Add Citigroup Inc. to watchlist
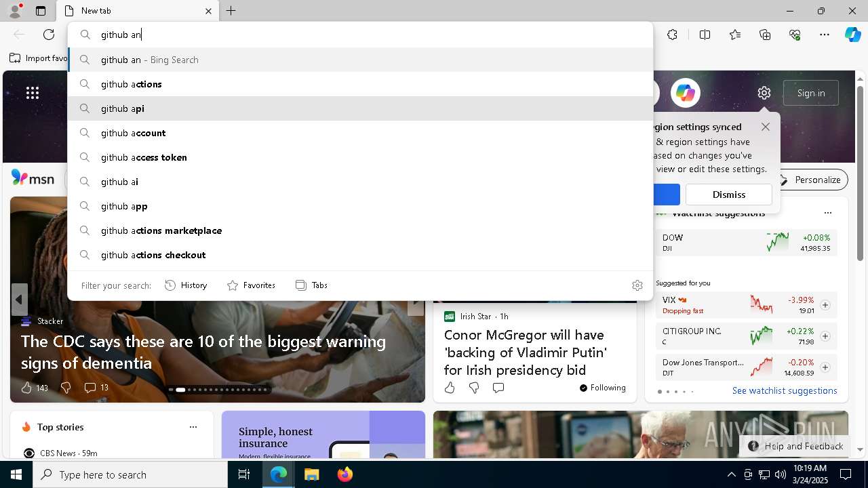The height and width of the screenshot is (488, 868). [x=825, y=336]
